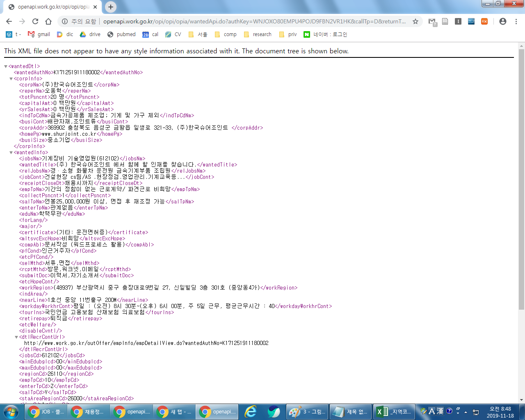This screenshot has height=420, width=525.
Task: Close the openapi.work.go.kr tab
Action: 95,7
